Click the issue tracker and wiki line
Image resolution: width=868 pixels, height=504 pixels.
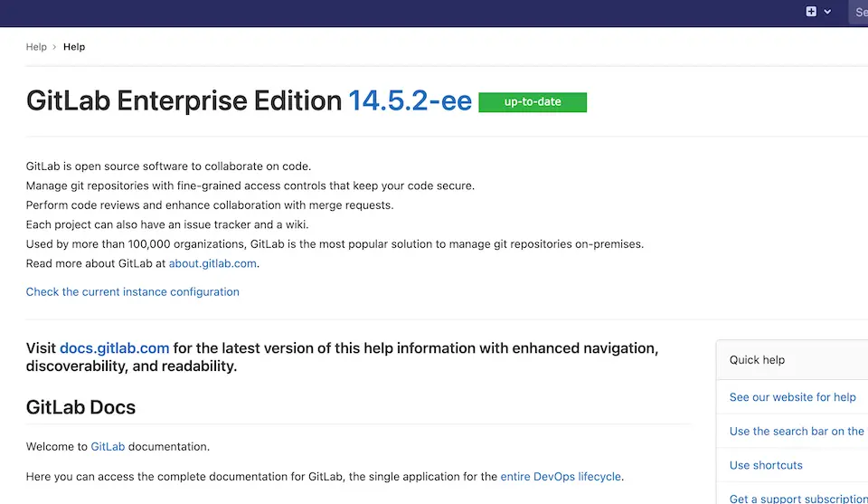[x=167, y=225]
